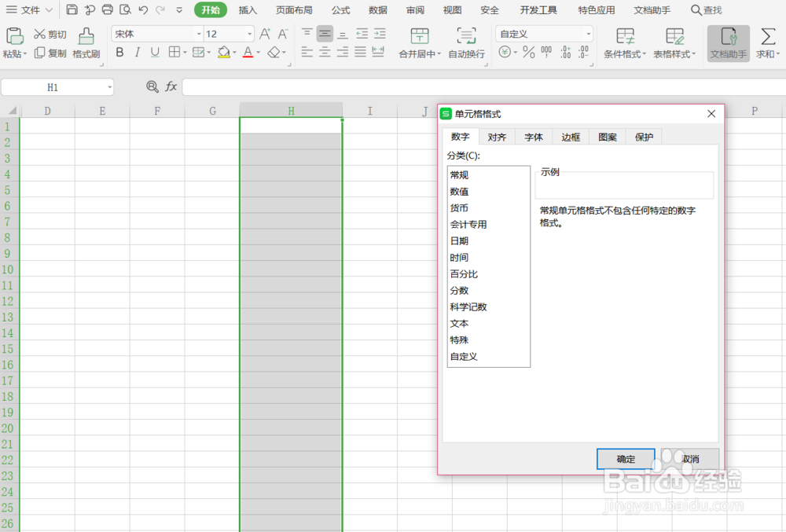Open 条件格式 conditional formatting
Screen dimensions: 786x532
pos(624,43)
